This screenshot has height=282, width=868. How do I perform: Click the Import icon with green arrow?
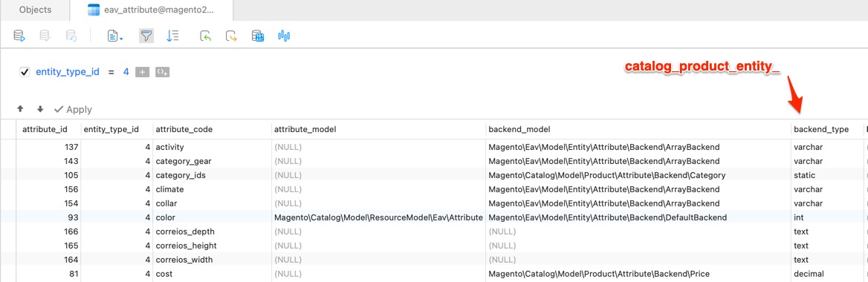click(205, 36)
